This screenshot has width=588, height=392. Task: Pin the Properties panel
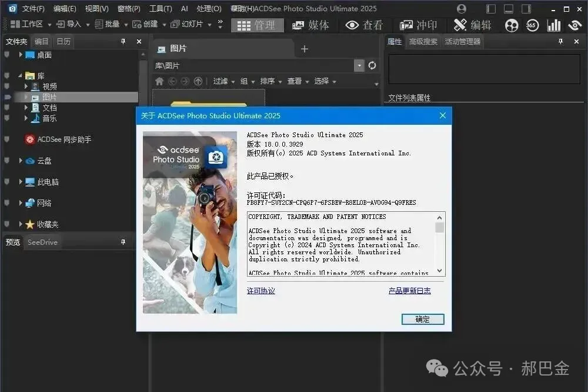560,41
